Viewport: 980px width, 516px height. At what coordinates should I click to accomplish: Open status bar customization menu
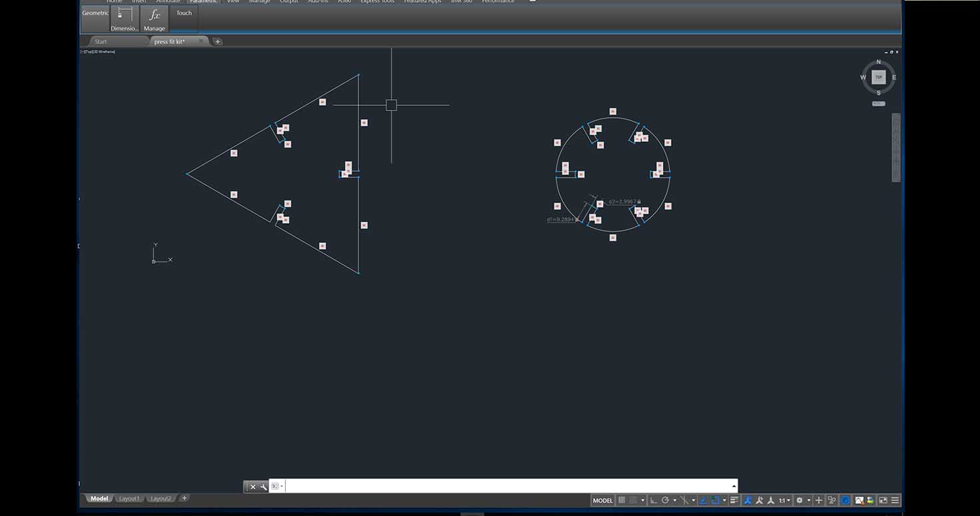[895, 500]
